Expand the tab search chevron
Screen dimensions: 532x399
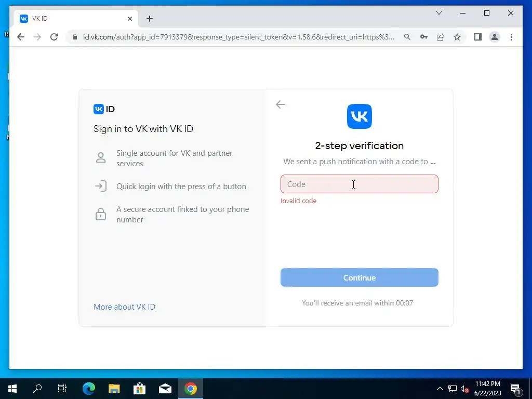tap(439, 13)
